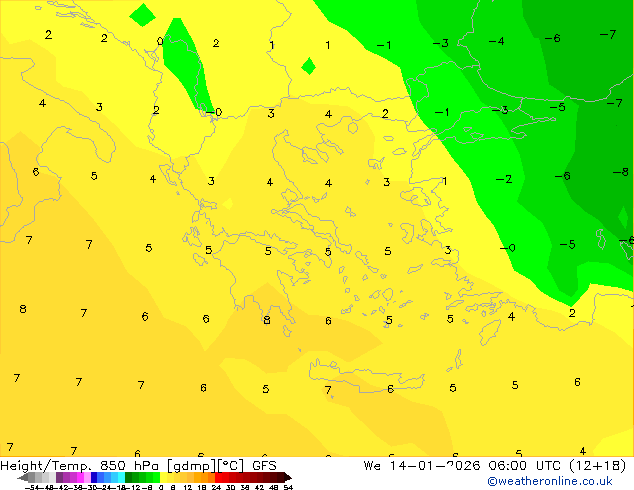634x490 pixels.
Task: Click the '-2' temperature value on the map
Action: [504, 179]
